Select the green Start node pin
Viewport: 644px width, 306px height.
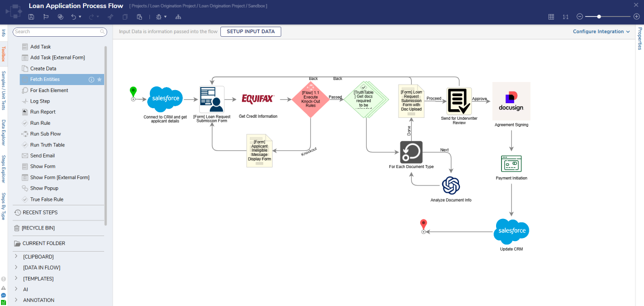pos(133,93)
